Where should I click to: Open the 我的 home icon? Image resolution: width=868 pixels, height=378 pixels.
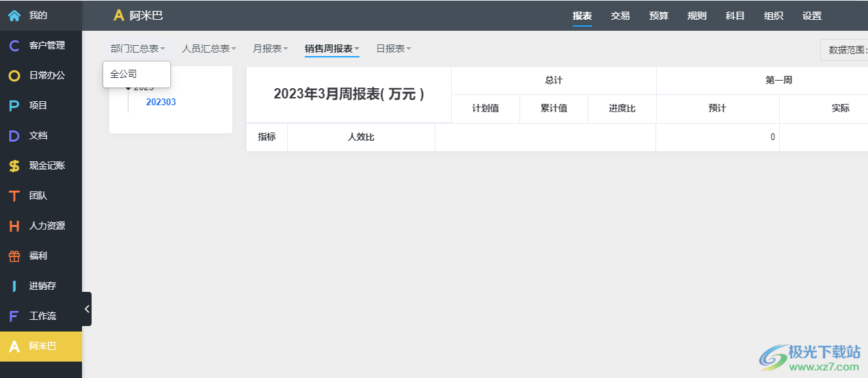14,15
